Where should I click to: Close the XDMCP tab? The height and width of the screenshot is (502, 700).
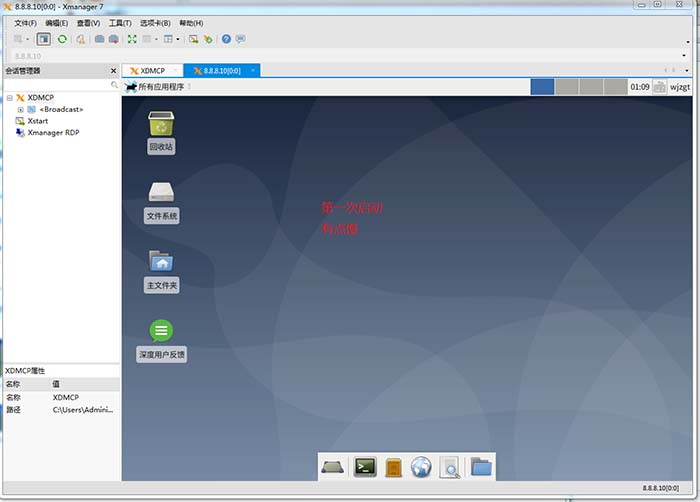tap(175, 70)
